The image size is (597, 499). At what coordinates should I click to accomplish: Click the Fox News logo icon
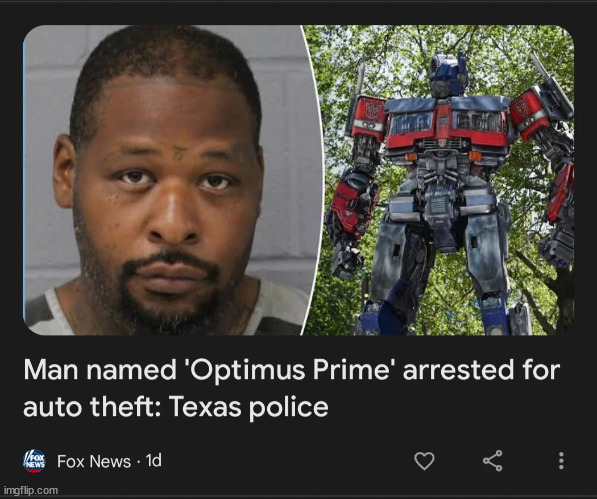click(35, 461)
